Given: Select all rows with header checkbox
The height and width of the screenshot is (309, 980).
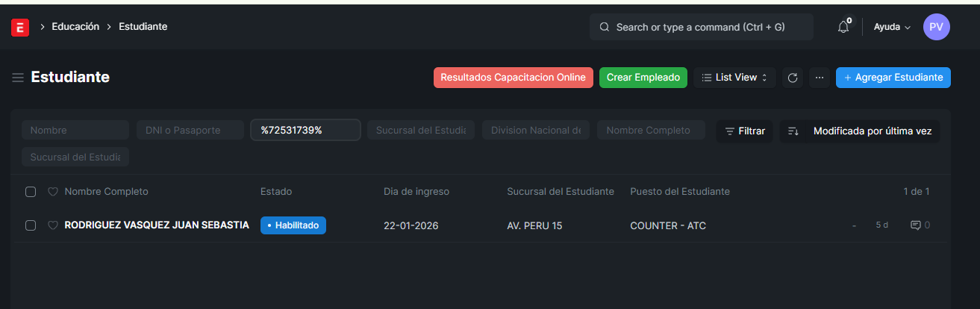Looking at the screenshot, I should tap(31, 192).
